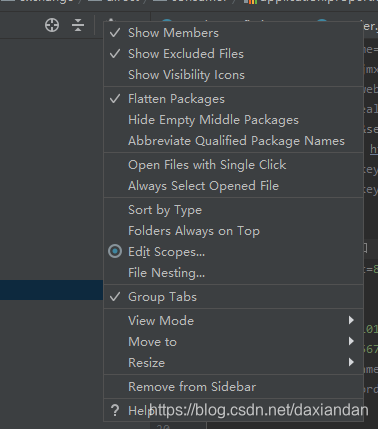Enable Show Visibility Icons
The width and height of the screenshot is (378, 429).
pos(233,75)
